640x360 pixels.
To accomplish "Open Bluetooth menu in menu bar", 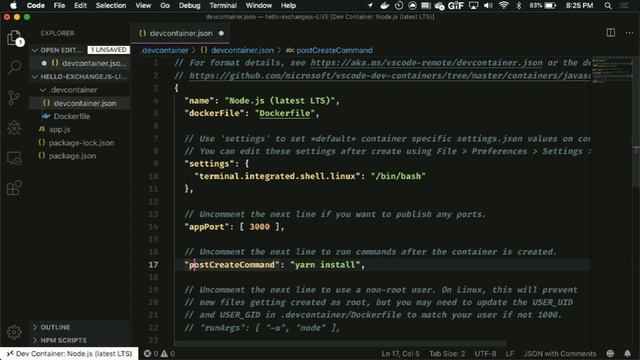I will [x=518, y=5].
